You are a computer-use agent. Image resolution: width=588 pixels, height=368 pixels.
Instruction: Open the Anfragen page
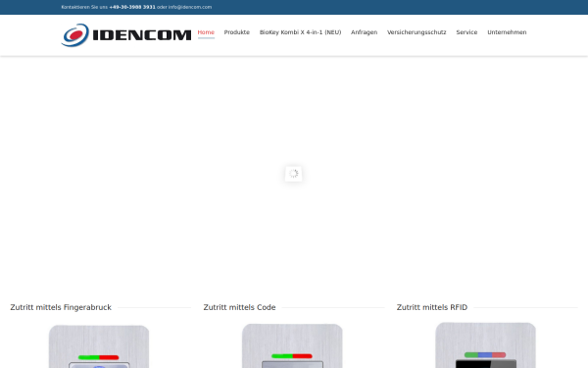tap(365, 32)
